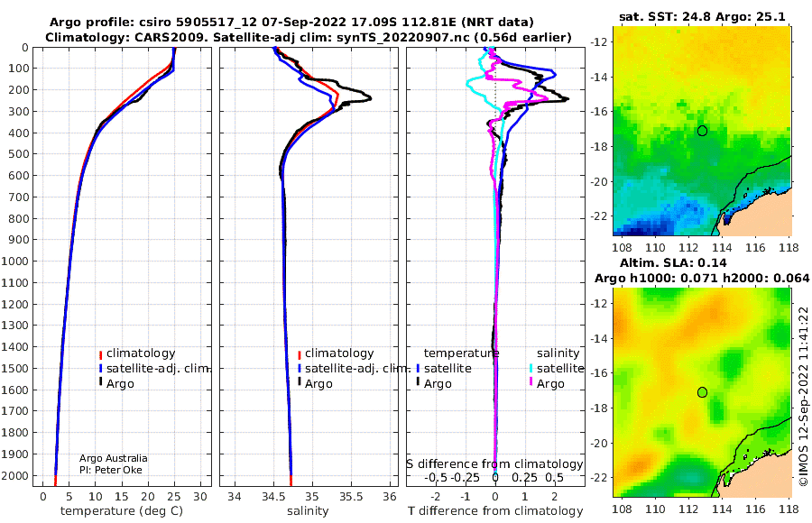Click the 'Argo Australia' annotation
The image size is (812, 523).
tap(114, 458)
